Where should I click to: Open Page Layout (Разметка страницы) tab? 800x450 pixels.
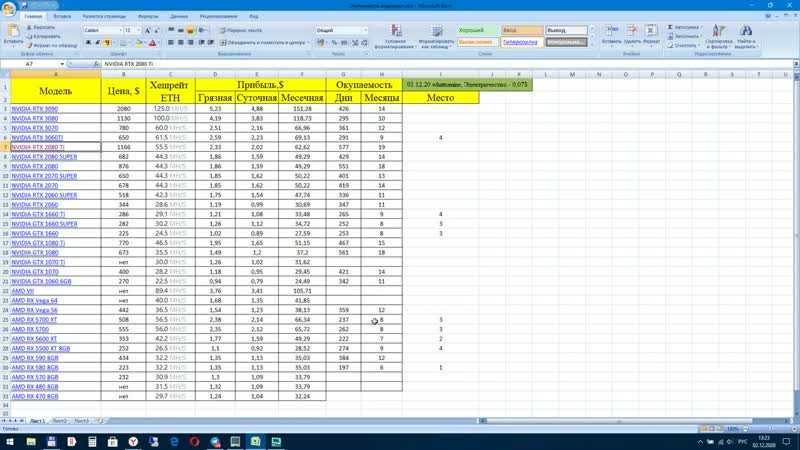(x=104, y=16)
